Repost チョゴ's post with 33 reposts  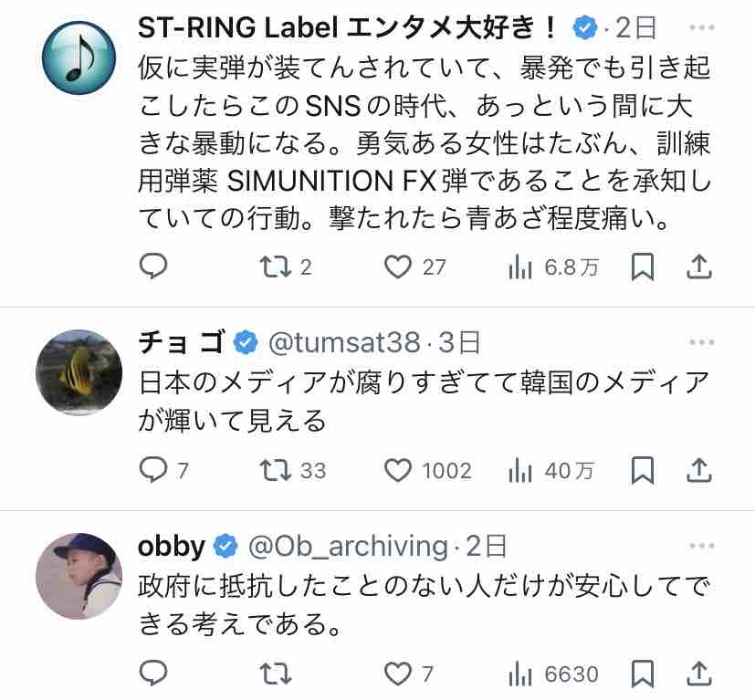[292, 471]
